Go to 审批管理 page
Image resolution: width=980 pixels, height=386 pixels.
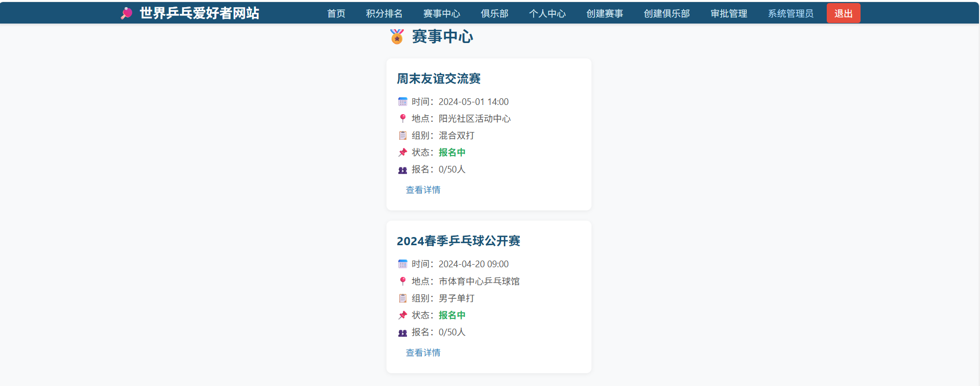pos(729,13)
